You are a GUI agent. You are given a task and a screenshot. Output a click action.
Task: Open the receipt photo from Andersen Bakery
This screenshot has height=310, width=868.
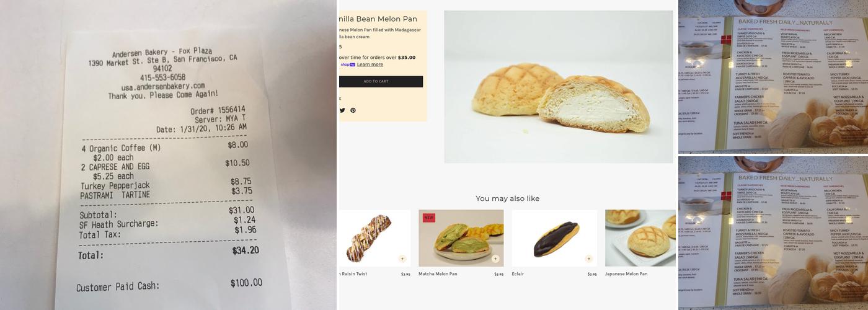coord(168,155)
